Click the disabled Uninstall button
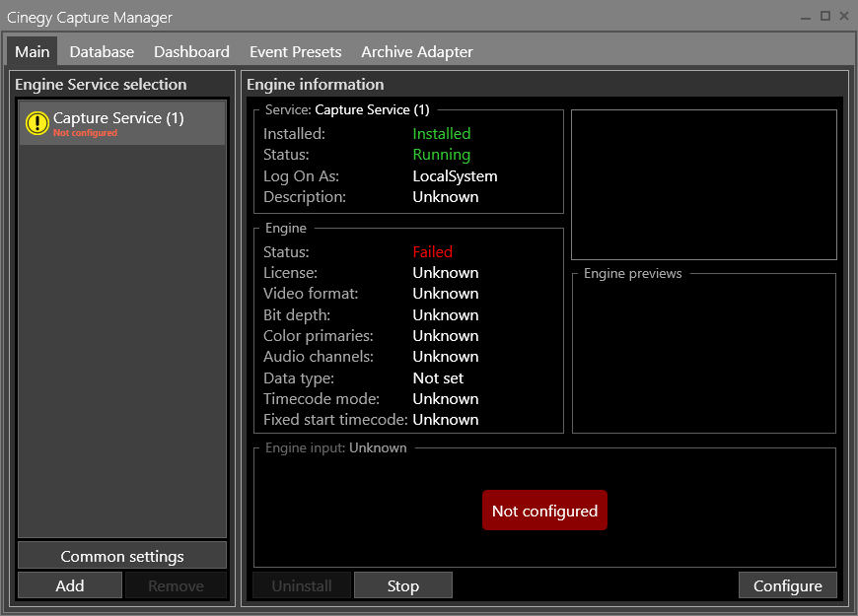The width and height of the screenshot is (858, 616). coord(302,585)
